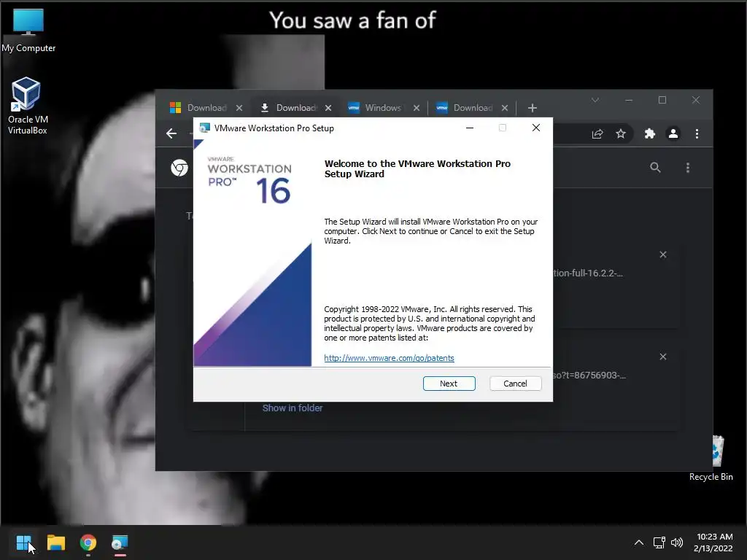Click taskbar date 2/13/2022

coord(713,548)
